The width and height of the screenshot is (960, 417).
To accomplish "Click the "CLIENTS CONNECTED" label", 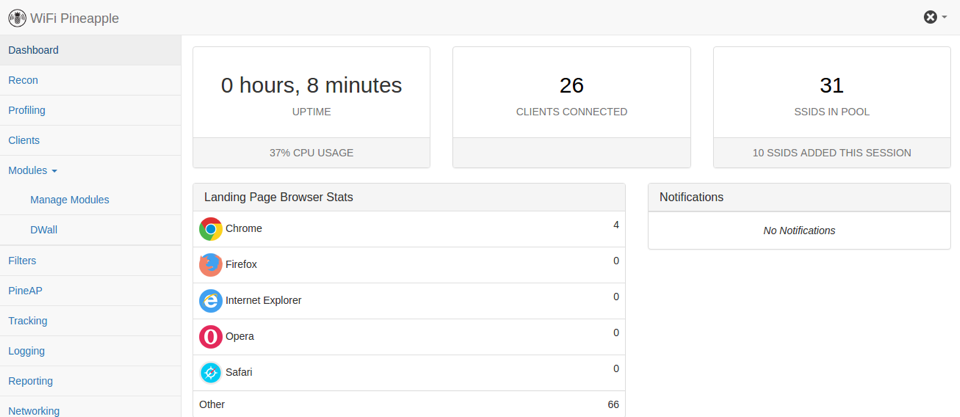I will coord(571,112).
